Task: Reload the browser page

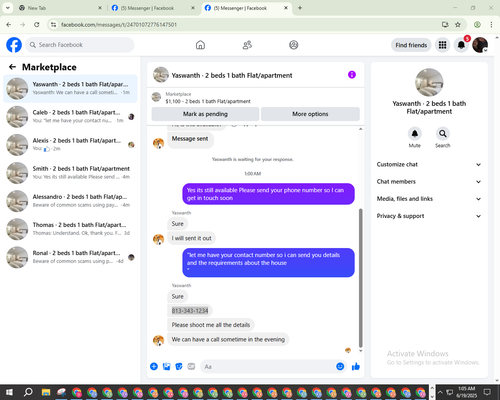Action: tap(37, 24)
